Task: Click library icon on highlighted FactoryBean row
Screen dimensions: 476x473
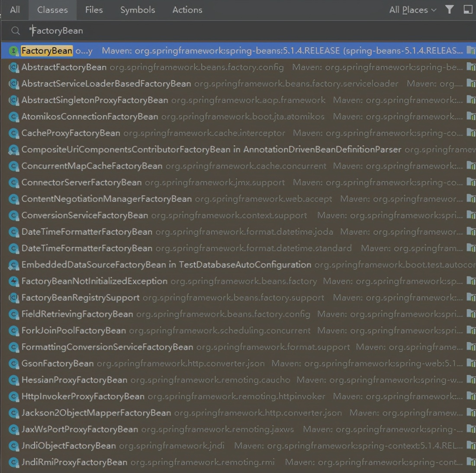Action: [x=471, y=50]
